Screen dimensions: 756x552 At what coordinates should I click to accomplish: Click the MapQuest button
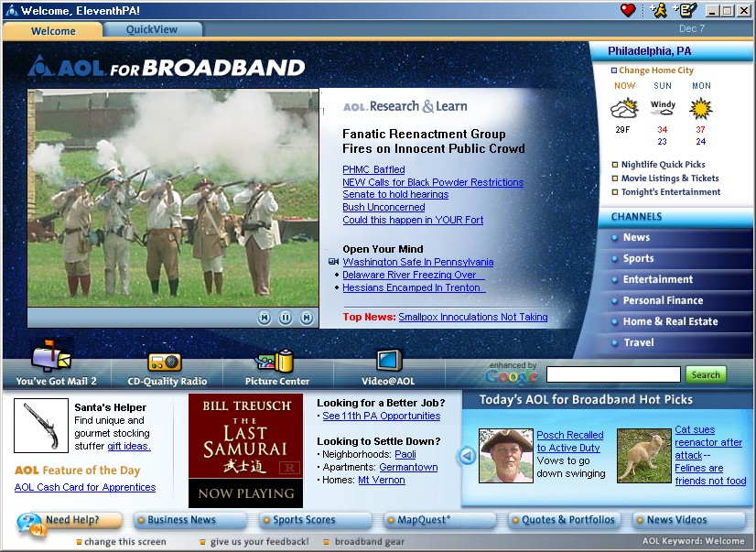(440, 520)
